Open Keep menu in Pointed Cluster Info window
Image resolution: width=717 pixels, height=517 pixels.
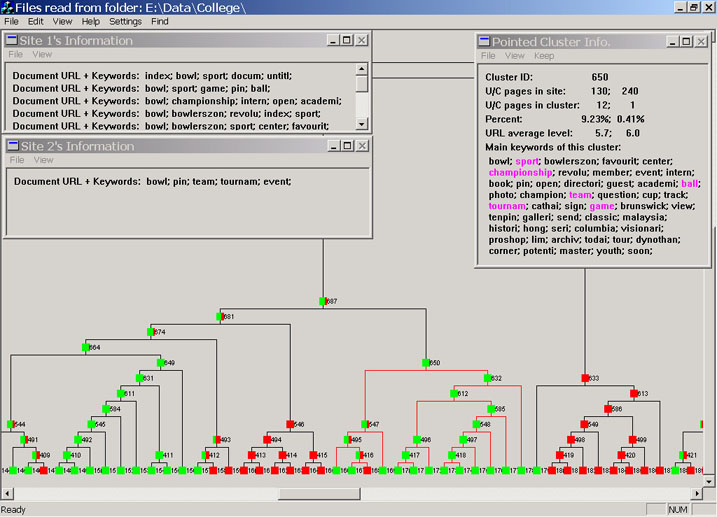[x=544, y=56]
